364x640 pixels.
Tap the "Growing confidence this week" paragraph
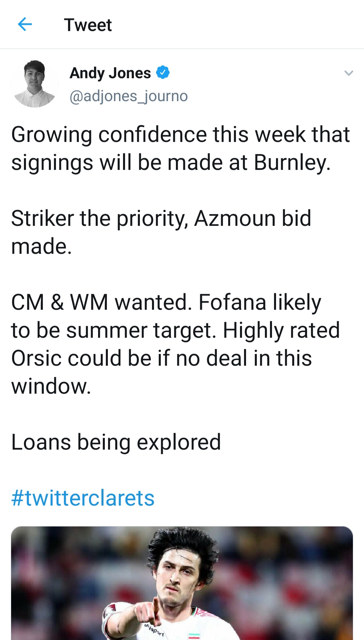tap(181, 148)
